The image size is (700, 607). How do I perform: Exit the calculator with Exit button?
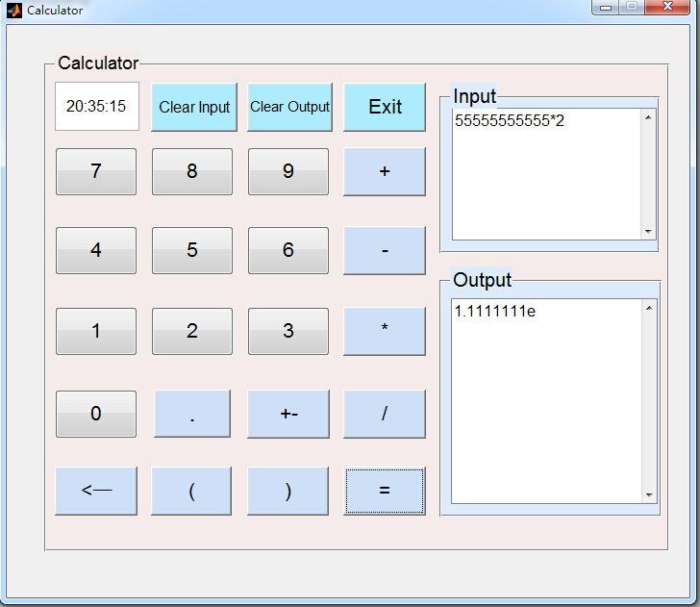pos(385,107)
